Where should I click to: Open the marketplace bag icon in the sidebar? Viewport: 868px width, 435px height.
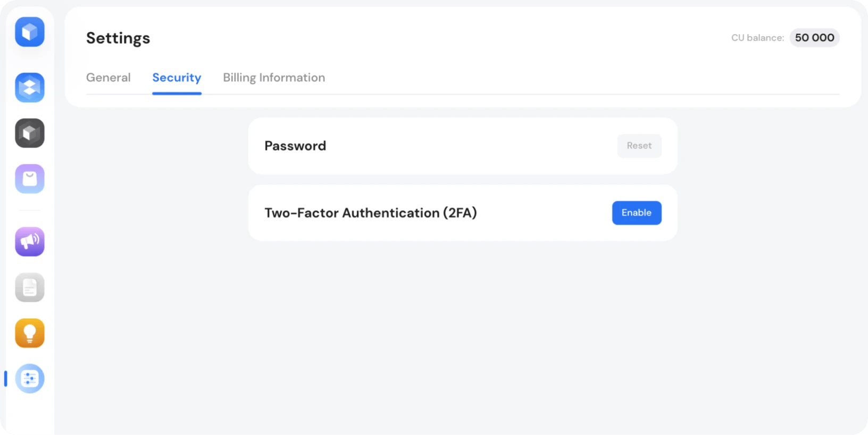29,179
